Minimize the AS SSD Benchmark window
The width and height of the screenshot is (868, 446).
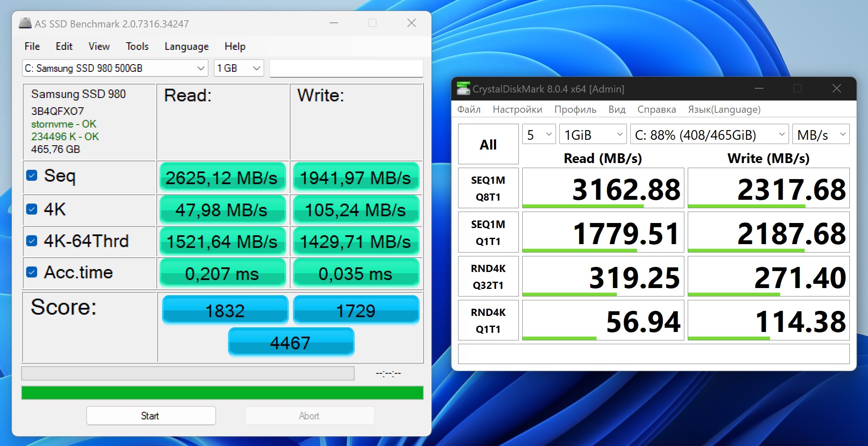(x=334, y=23)
